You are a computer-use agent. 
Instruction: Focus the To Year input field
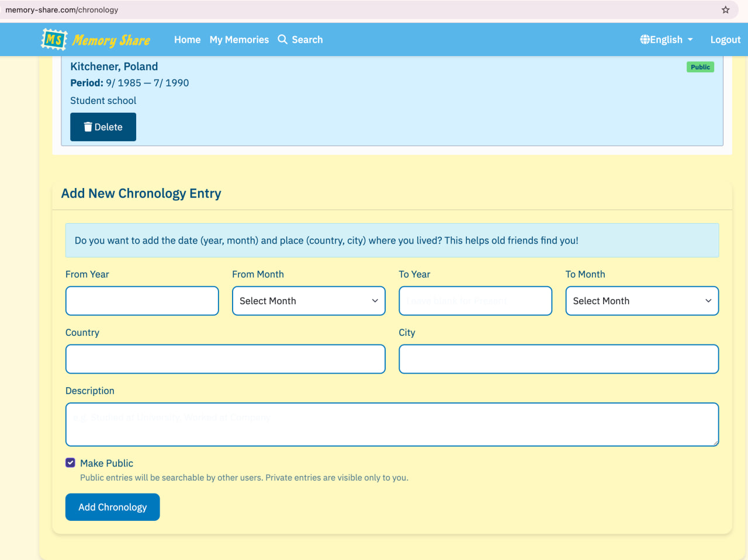click(475, 301)
